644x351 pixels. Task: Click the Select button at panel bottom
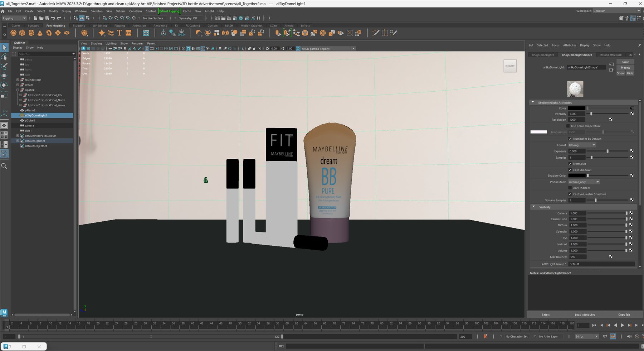click(546, 314)
